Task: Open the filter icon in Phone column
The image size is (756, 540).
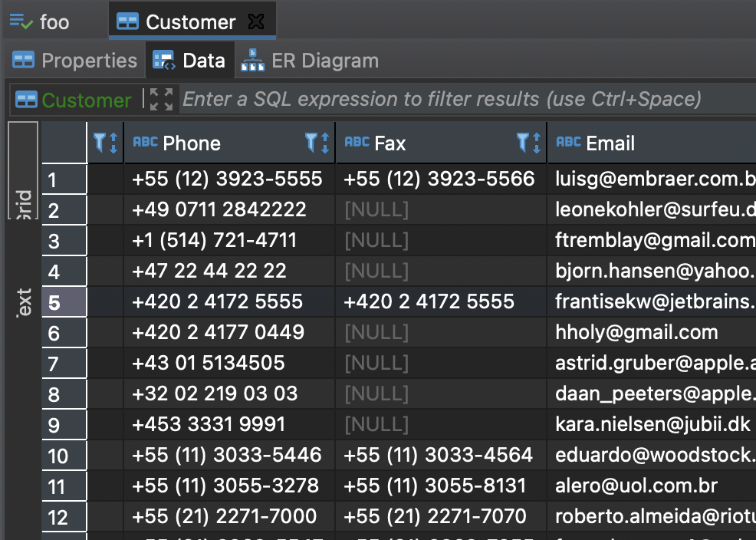Action: coord(311,143)
